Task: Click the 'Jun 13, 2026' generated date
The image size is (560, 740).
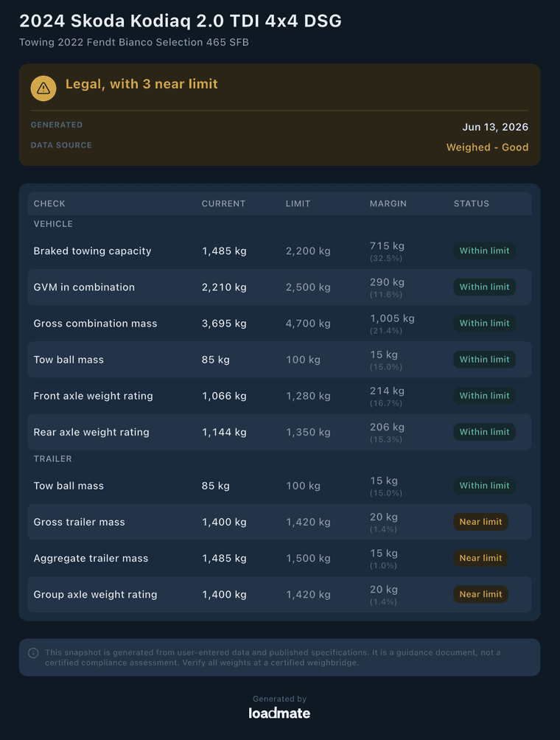Action: pos(495,127)
